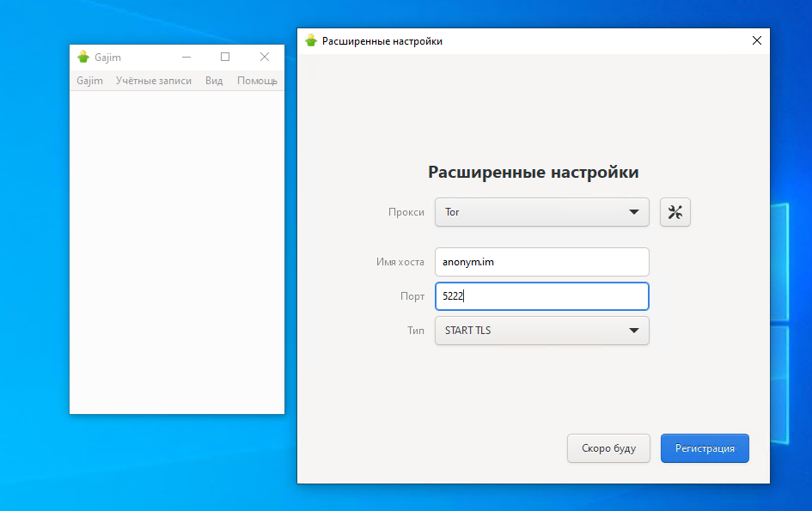812x511 pixels.
Task: Click the Gajim icon on the settings dialog titlebar
Action: click(309, 40)
